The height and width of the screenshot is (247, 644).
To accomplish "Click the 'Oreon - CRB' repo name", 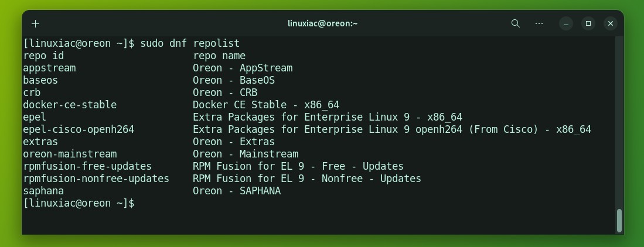I will click(x=225, y=92).
